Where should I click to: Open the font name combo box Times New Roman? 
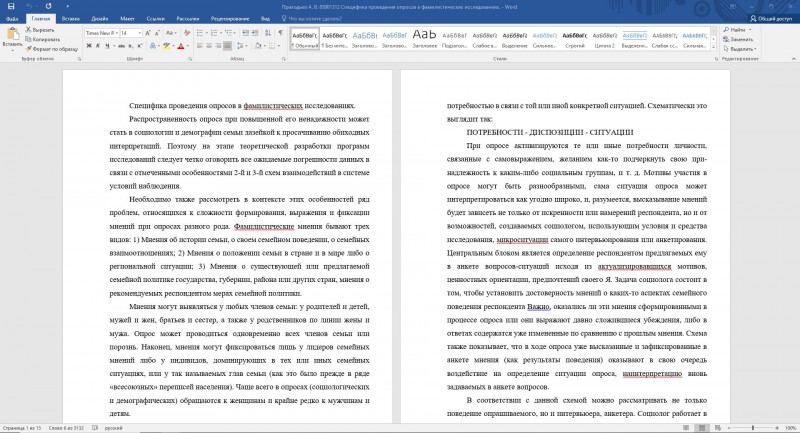(x=102, y=33)
